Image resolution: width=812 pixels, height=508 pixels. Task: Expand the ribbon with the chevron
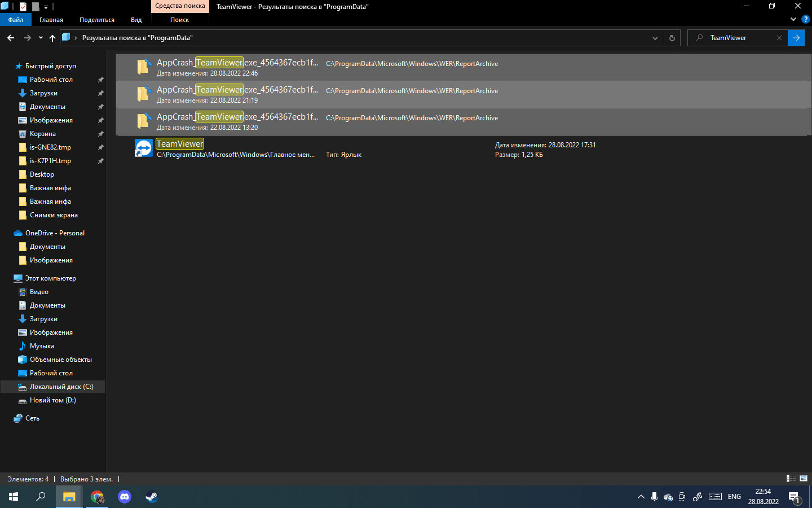(x=793, y=19)
